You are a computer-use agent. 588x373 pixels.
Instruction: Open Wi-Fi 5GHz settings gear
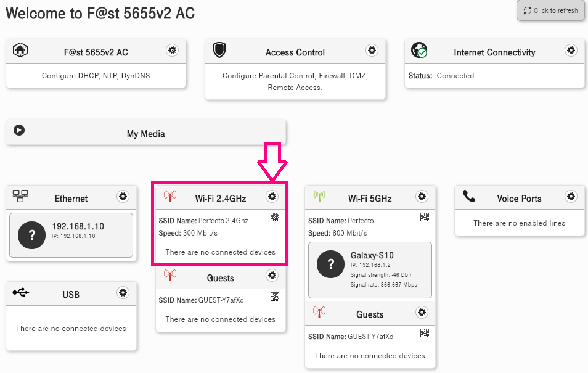tap(422, 197)
